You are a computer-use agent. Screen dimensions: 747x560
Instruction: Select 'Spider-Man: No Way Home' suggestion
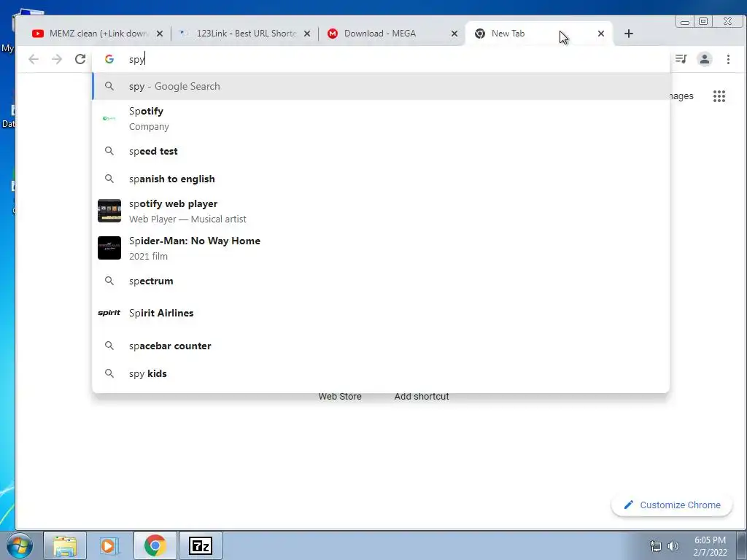click(x=381, y=248)
